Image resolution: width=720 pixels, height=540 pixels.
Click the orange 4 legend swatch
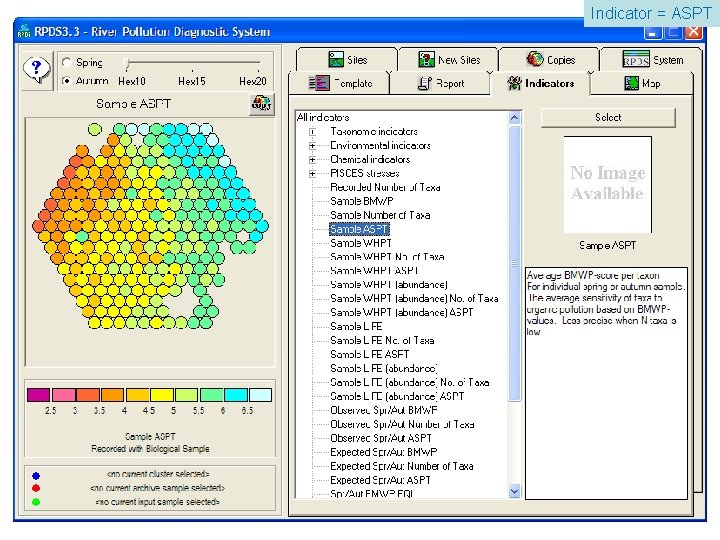click(112, 395)
